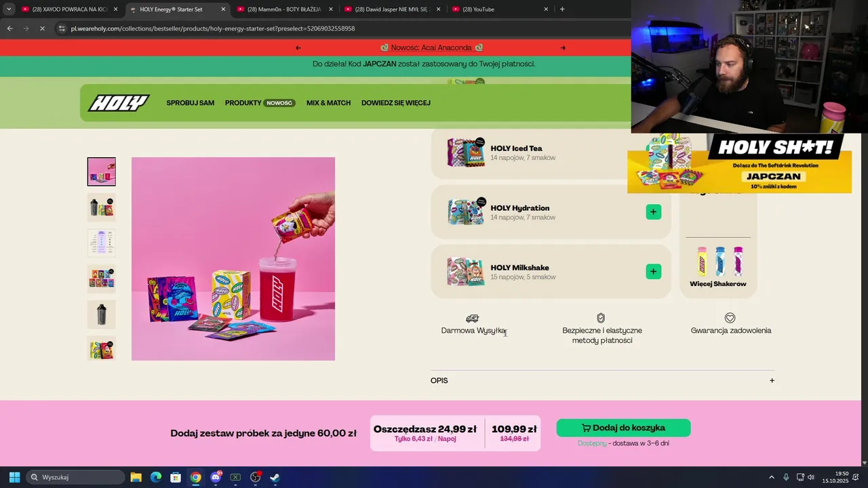This screenshot has height=488, width=868.
Task: Switch to the Mamm0n BOTY BŁAŻEJA tab
Action: 283,9
